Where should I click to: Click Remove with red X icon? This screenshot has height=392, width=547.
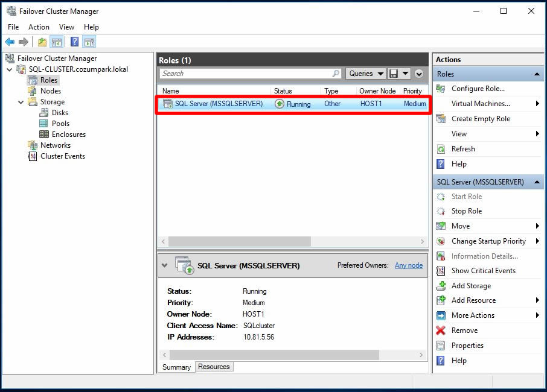pyautogui.click(x=464, y=330)
